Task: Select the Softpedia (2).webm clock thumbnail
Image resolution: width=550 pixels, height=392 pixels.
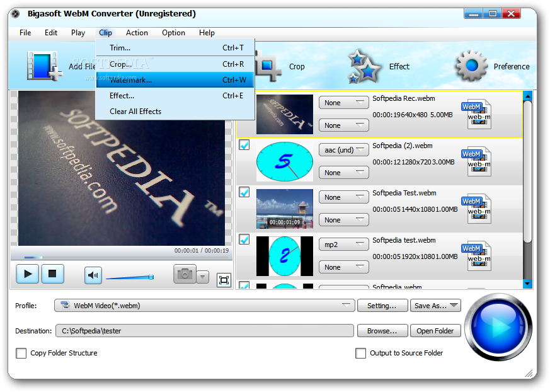Action: point(285,161)
